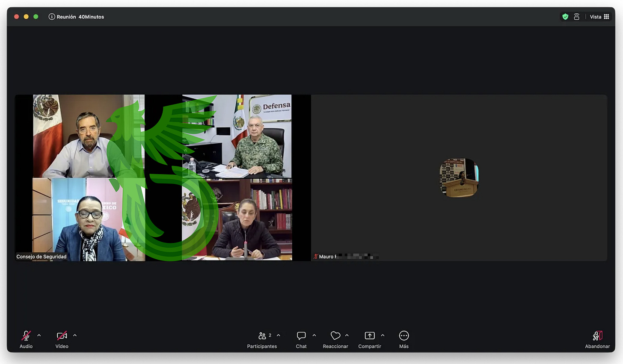Viewport: 623px width, 364px height.
Task: Click the participant count 2
Action: [x=270, y=335]
